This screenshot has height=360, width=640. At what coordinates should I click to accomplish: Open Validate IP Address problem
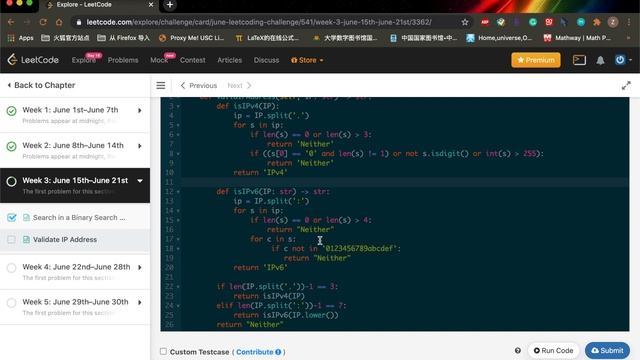coord(65,240)
